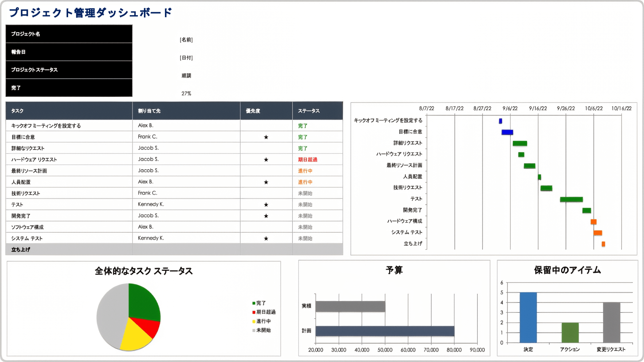Click the 優先度 column header
Image resolution: width=644 pixels, height=362 pixels.
(x=266, y=111)
